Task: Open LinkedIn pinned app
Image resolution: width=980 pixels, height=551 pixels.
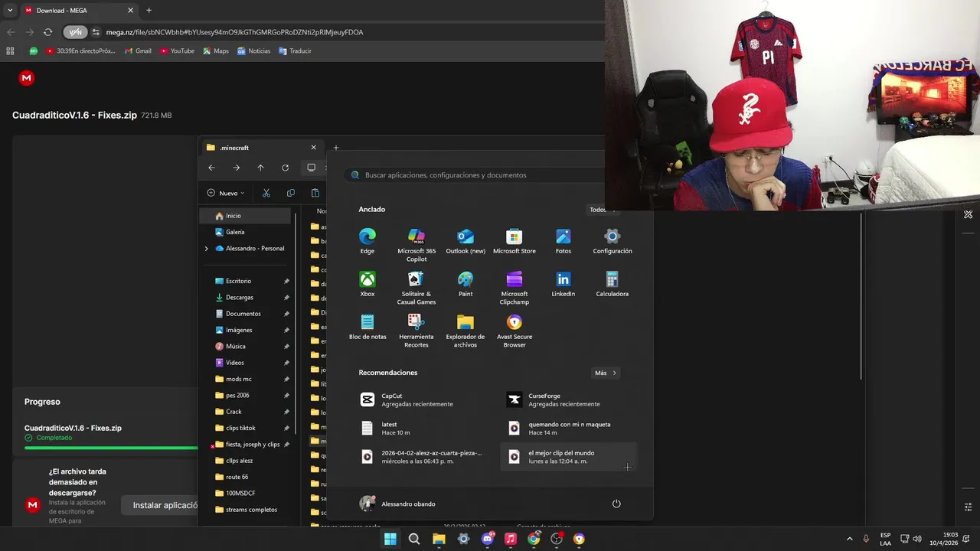Action: click(x=563, y=284)
